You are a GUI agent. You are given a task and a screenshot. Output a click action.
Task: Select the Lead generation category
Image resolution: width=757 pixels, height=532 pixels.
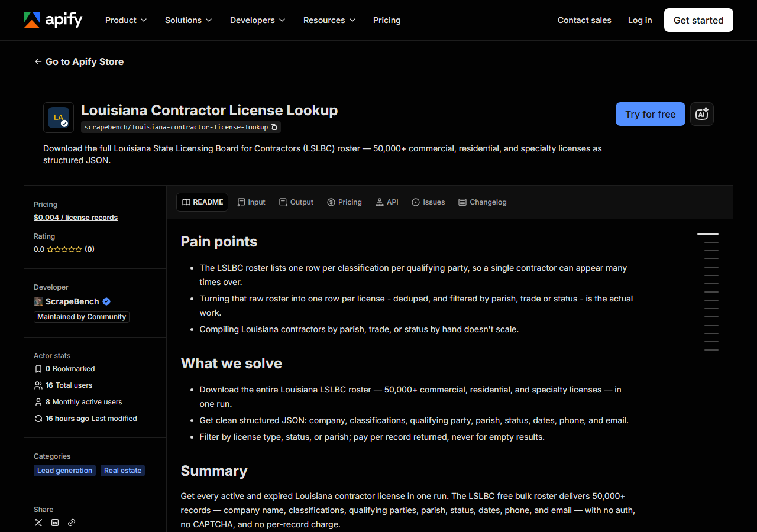click(x=65, y=471)
